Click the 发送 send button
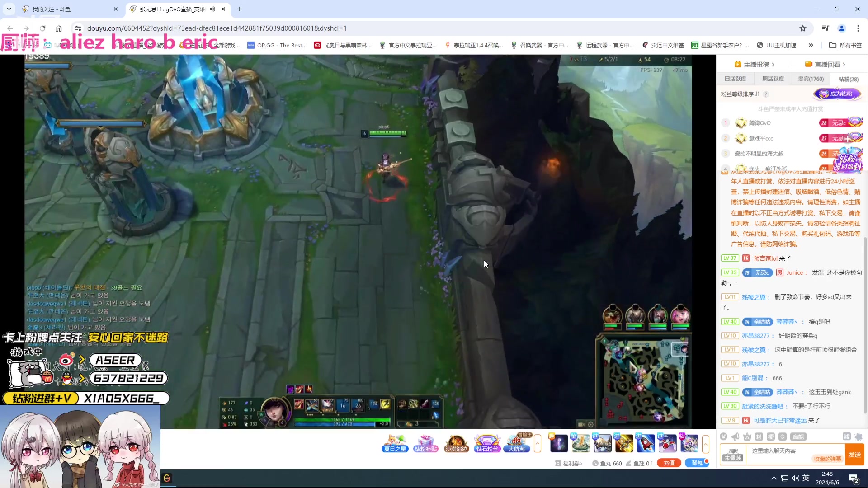This screenshot has width=868, height=488. coord(854,455)
